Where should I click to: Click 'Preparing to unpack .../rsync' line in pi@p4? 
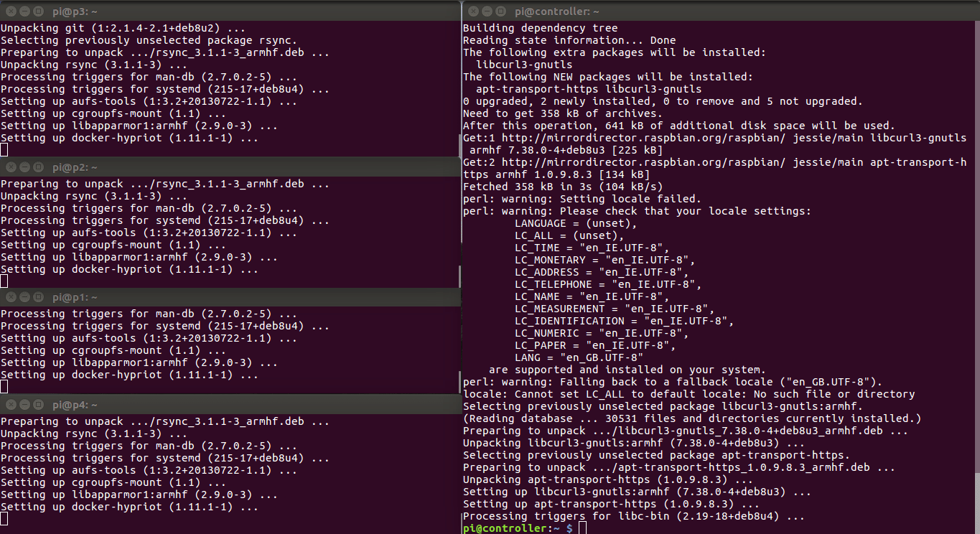coord(165,421)
